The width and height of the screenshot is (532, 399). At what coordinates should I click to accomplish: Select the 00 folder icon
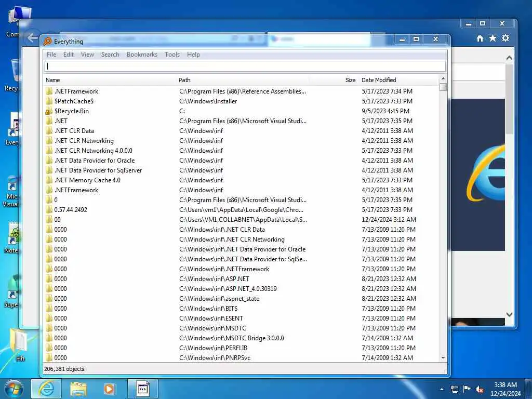pyautogui.click(x=49, y=220)
